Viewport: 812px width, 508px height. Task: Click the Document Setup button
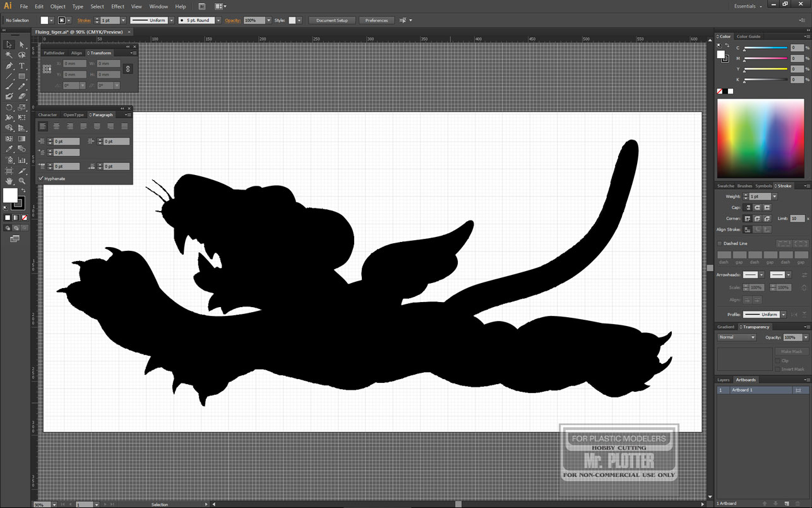click(332, 20)
